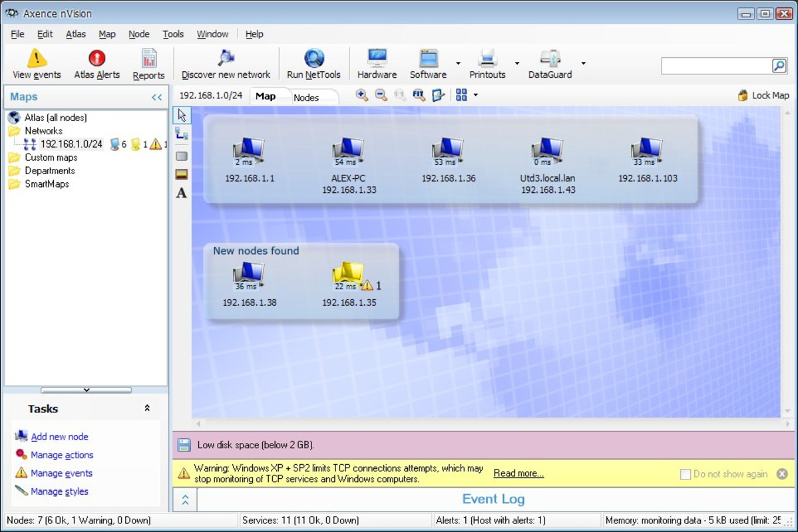Open the Edit menu
The image size is (798, 532).
pyautogui.click(x=45, y=34)
